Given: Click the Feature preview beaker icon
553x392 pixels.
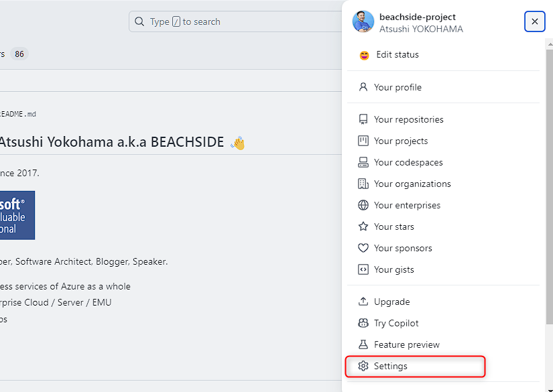Looking at the screenshot, I should 363,344.
